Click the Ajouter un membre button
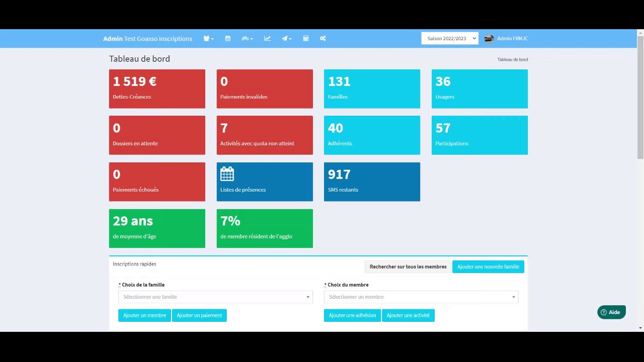This screenshot has height=362, width=644. (x=145, y=315)
